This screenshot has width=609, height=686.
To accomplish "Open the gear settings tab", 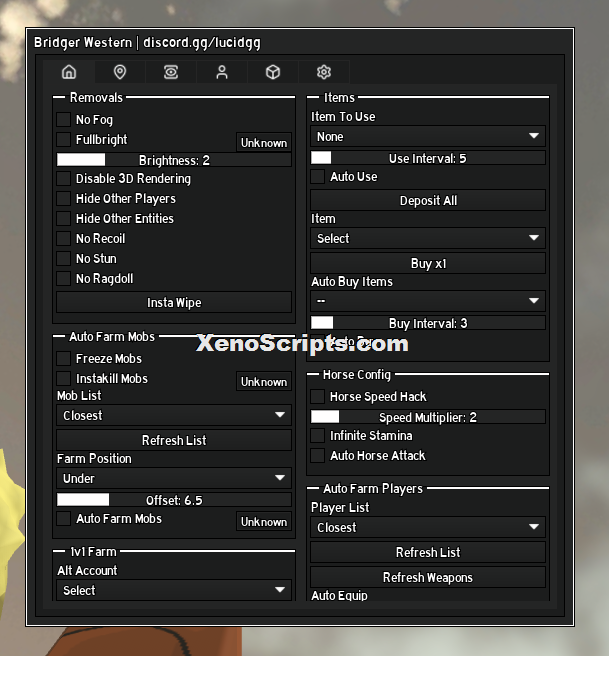I will 324,72.
